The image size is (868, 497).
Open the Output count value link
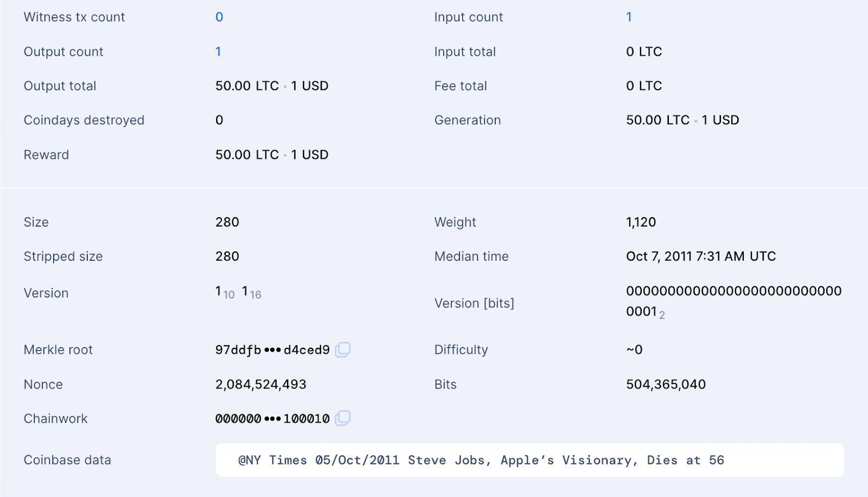[x=218, y=51]
